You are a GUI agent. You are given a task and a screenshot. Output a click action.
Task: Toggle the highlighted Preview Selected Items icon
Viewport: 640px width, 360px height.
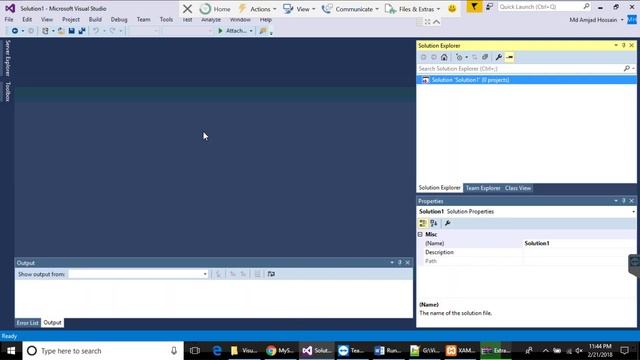[x=509, y=58]
